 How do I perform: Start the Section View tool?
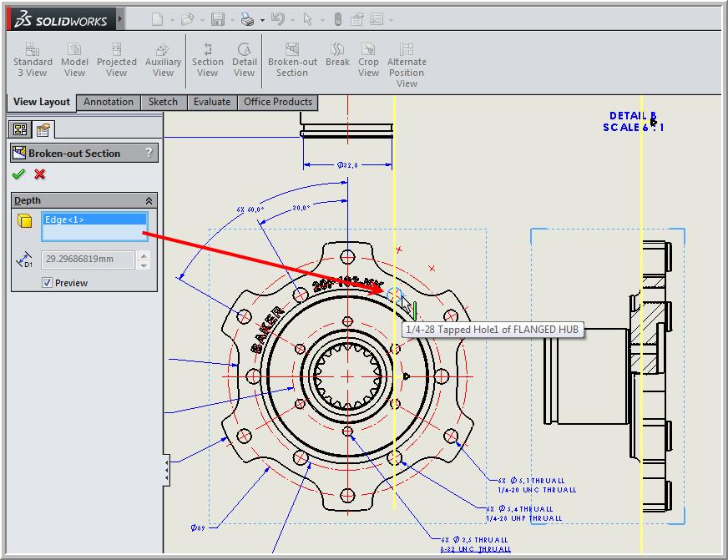tap(208, 60)
